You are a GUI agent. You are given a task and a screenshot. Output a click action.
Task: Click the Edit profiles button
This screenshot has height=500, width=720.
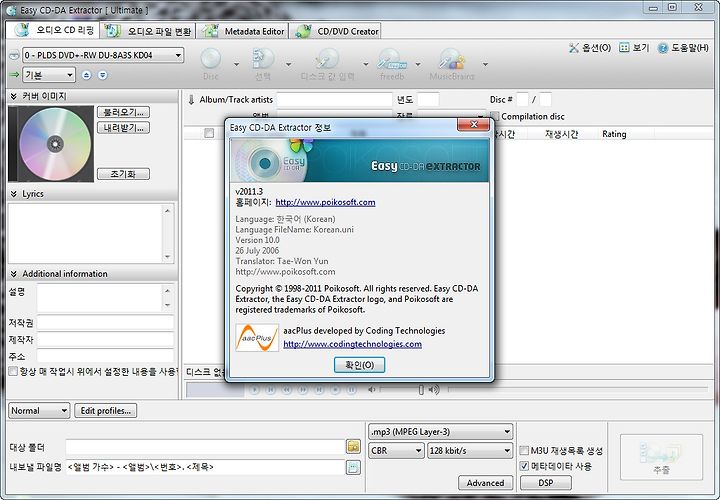(x=106, y=410)
